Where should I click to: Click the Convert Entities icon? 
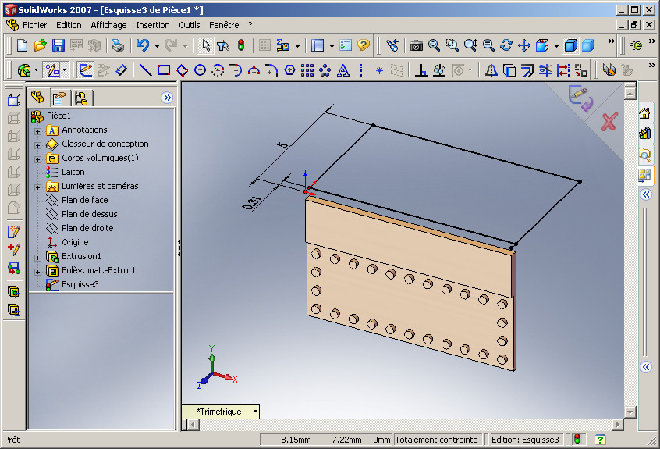click(509, 70)
